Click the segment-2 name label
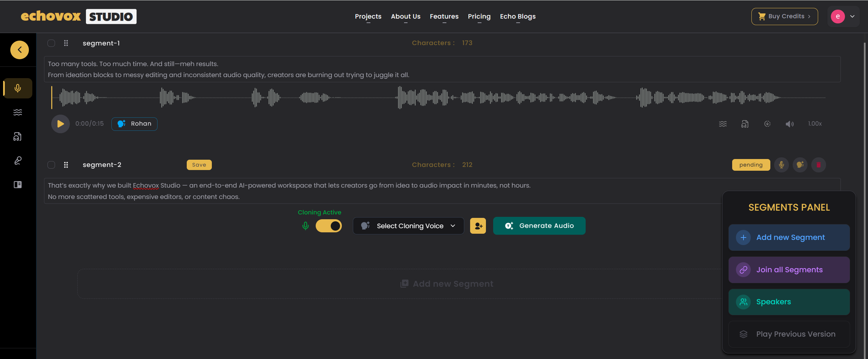Viewport: 868px width, 359px height. (x=102, y=165)
